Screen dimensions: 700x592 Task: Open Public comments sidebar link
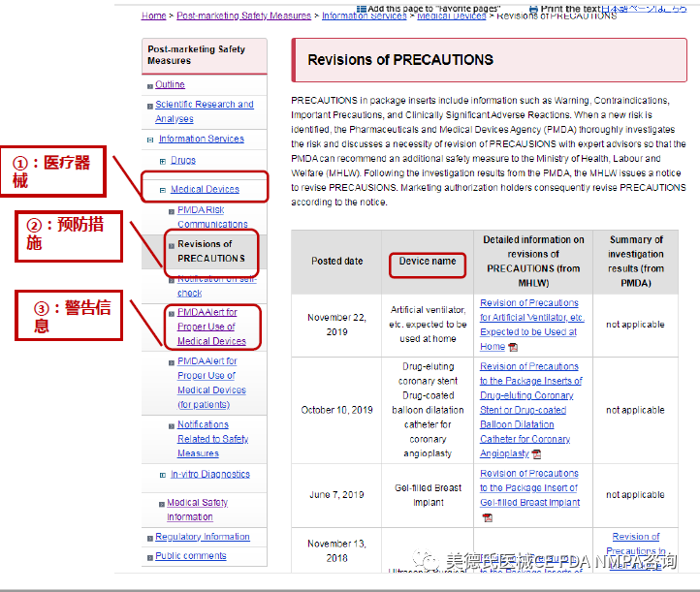(190, 556)
